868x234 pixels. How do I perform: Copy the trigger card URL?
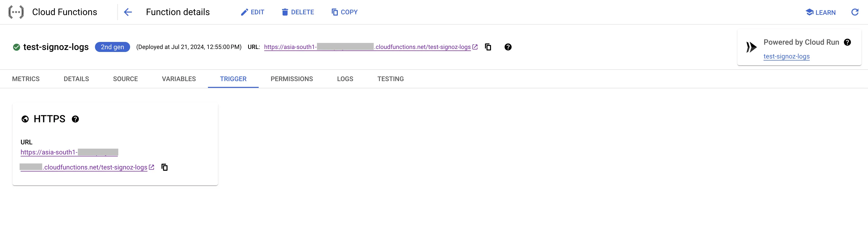[x=165, y=167]
